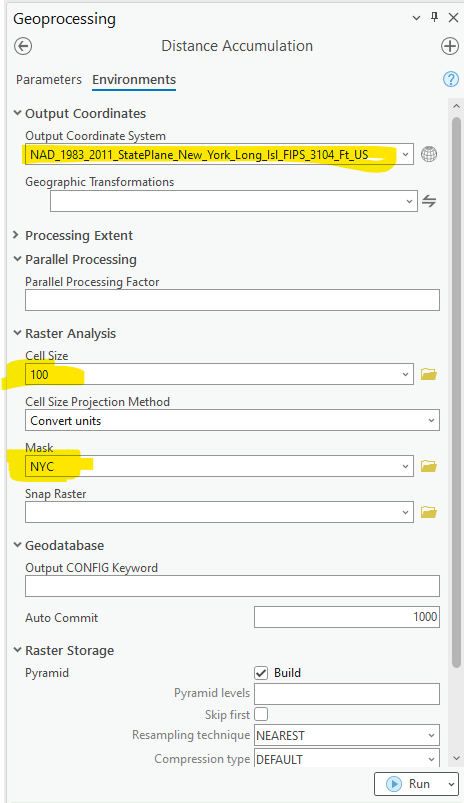Click the Parallel Processing Factor field
Screen dimensions: 464x803
pyautogui.click(x=232, y=300)
